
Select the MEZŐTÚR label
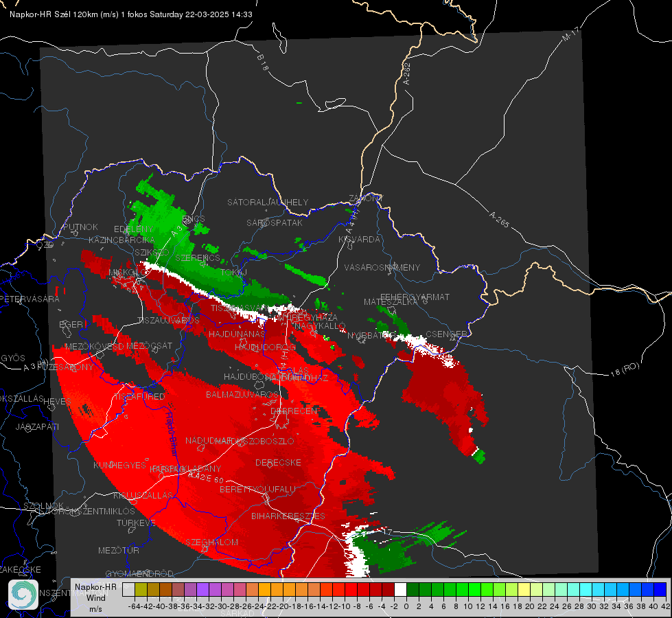119,550
